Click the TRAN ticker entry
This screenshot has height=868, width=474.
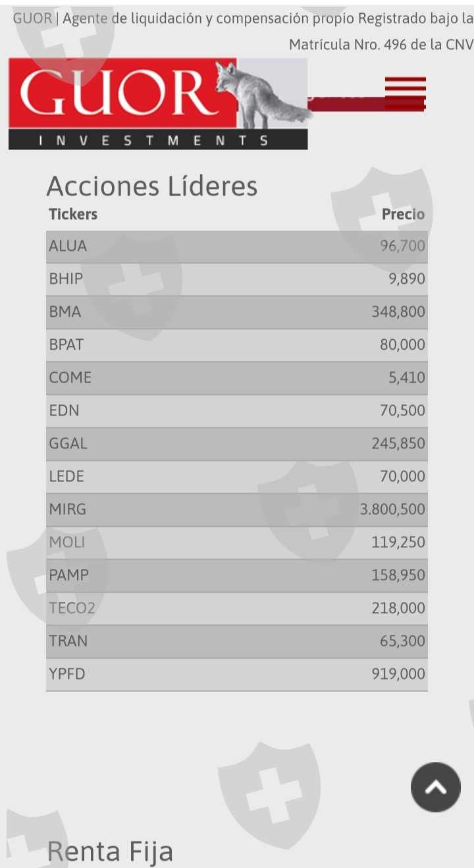[68, 641]
